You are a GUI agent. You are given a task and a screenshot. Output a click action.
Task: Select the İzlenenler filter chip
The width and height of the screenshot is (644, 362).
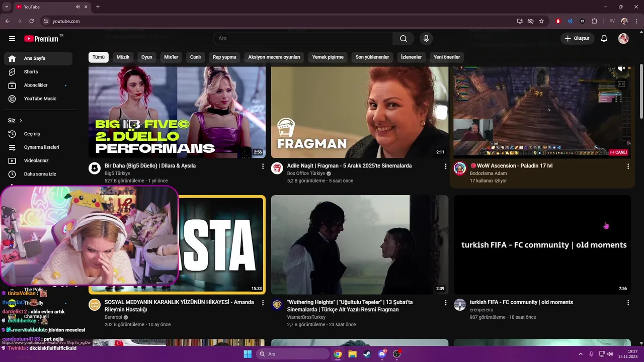point(411,57)
